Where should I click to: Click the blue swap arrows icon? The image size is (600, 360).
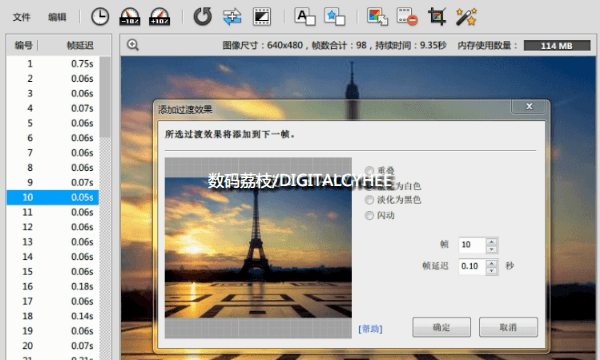click(x=232, y=17)
